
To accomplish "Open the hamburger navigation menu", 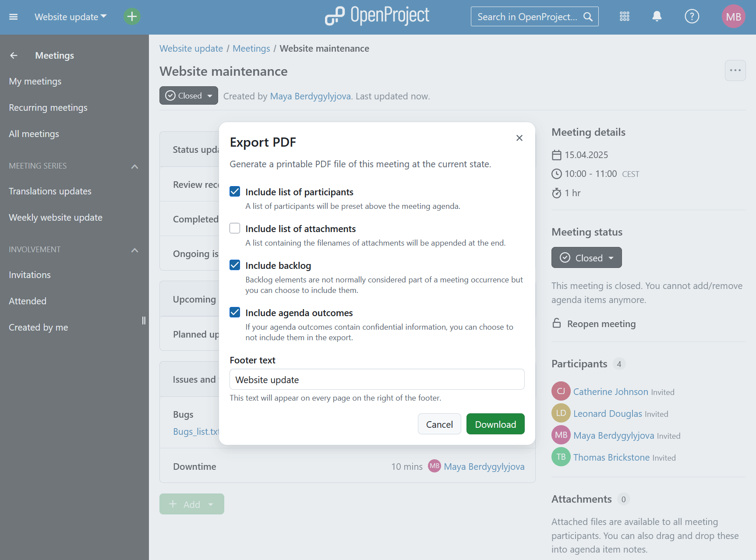I will click(x=13, y=17).
